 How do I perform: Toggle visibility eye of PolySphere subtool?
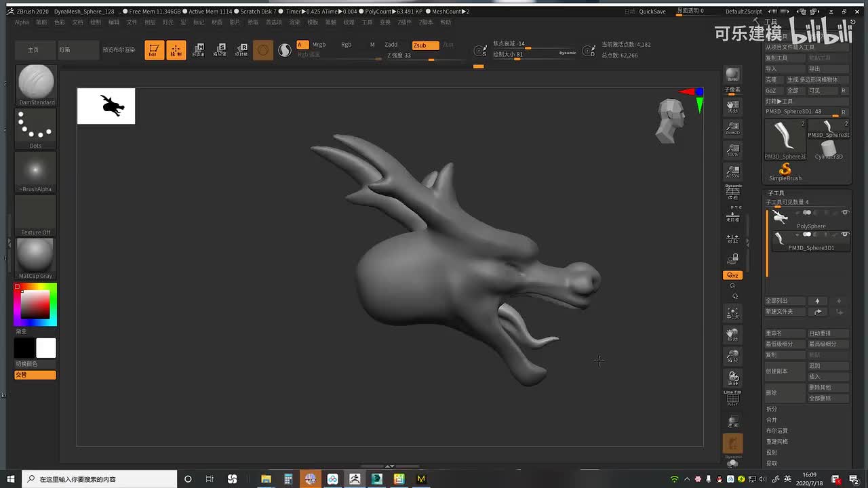click(845, 213)
